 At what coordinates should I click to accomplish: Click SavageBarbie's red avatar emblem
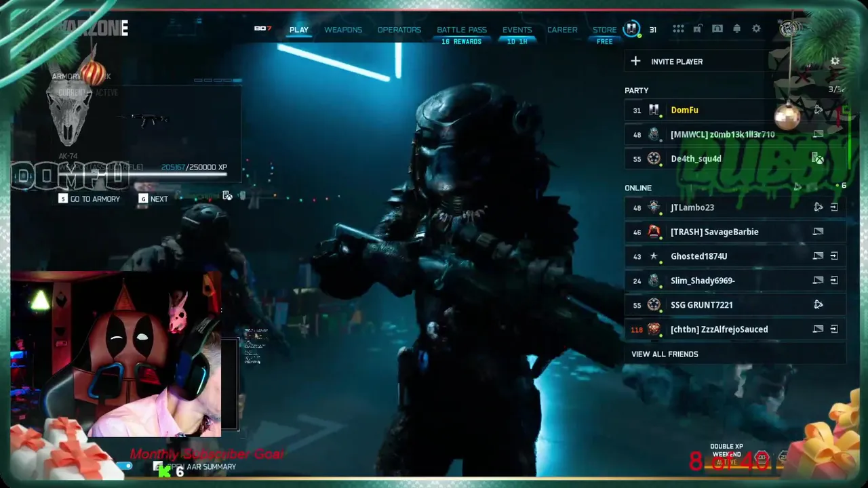(654, 232)
